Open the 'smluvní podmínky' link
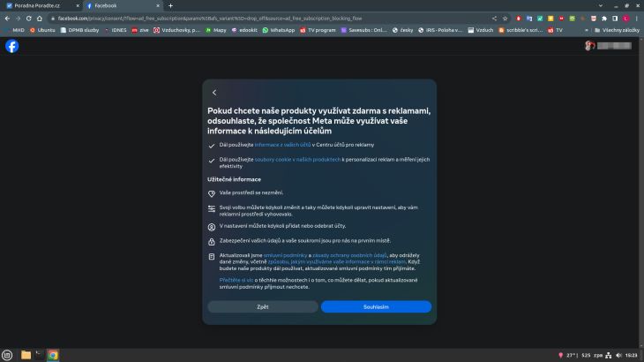Screen dimensions: 644x362 pyautogui.click(x=285, y=255)
